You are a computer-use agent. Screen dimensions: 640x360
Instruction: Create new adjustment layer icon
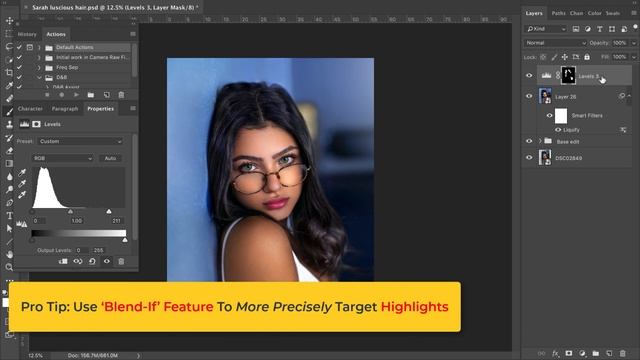click(582, 353)
